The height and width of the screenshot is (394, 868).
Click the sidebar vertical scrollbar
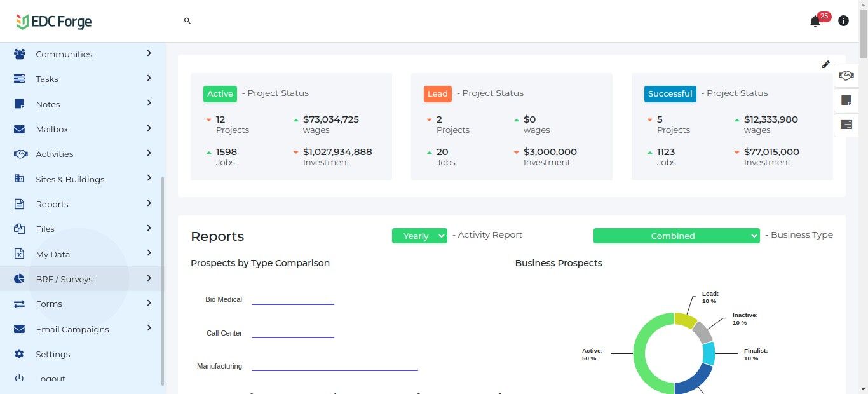tap(163, 280)
